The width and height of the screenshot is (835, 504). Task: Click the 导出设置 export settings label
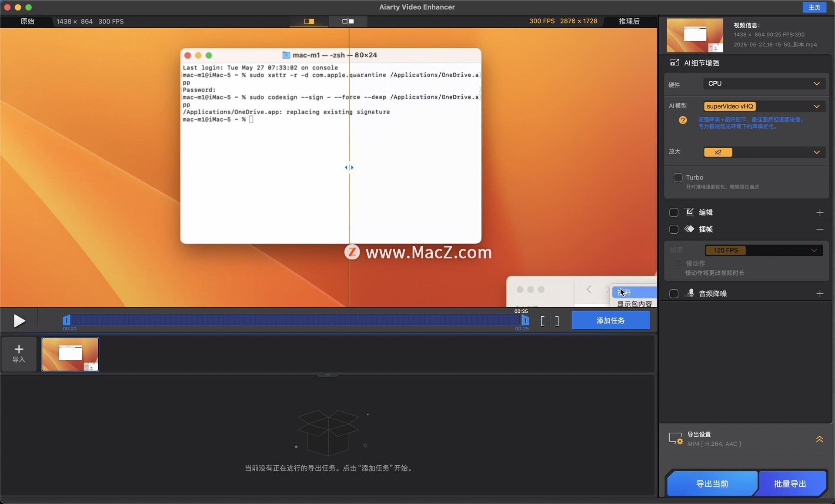pos(699,434)
